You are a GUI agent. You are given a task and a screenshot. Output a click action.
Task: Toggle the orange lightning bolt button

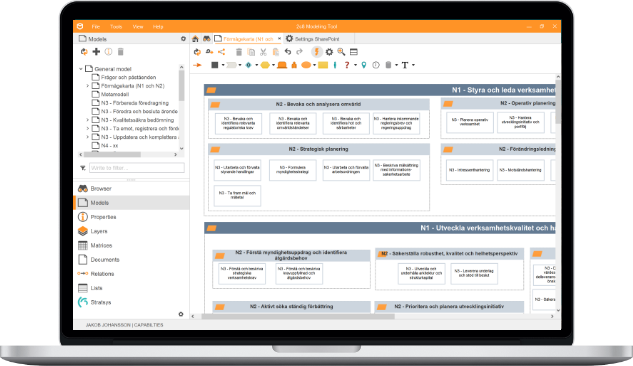click(x=317, y=52)
